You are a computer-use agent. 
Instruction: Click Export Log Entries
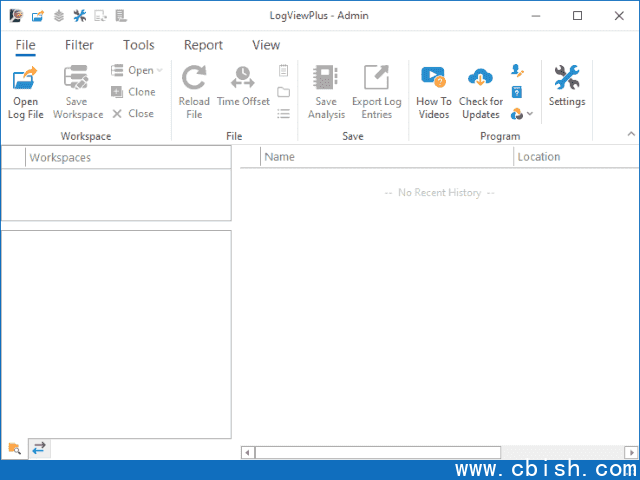pos(376,93)
